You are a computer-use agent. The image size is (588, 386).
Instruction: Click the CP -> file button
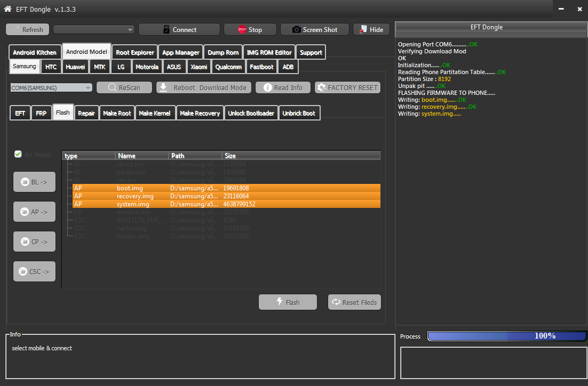35,242
